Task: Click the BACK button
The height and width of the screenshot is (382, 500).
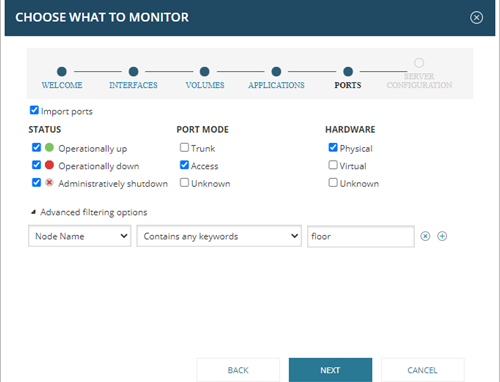Action: point(238,370)
